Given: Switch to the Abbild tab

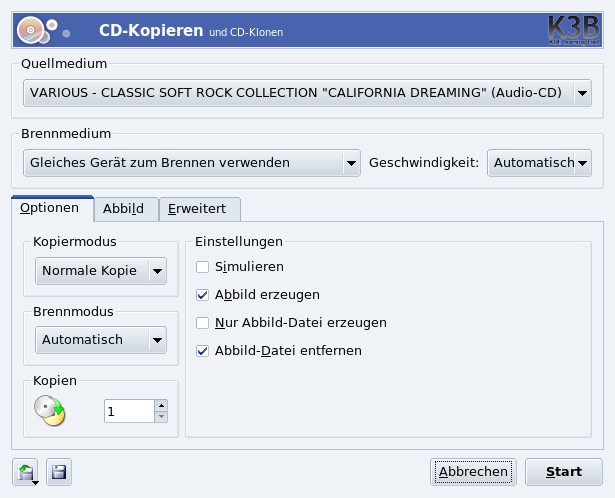Looking at the screenshot, I should pos(124,209).
